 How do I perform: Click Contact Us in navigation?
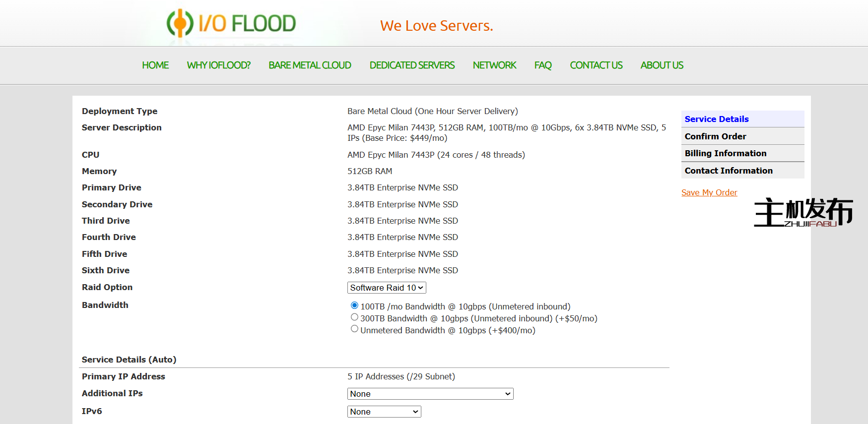click(x=596, y=65)
